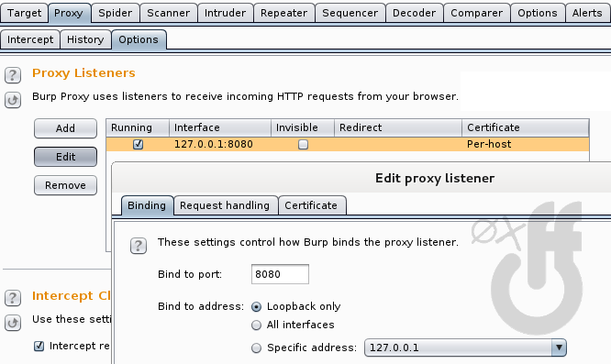Image resolution: width=611 pixels, height=364 pixels.
Task: Toggle Running checkbox for 127.0.0.1:8080 listener
Action: point(138,145)
